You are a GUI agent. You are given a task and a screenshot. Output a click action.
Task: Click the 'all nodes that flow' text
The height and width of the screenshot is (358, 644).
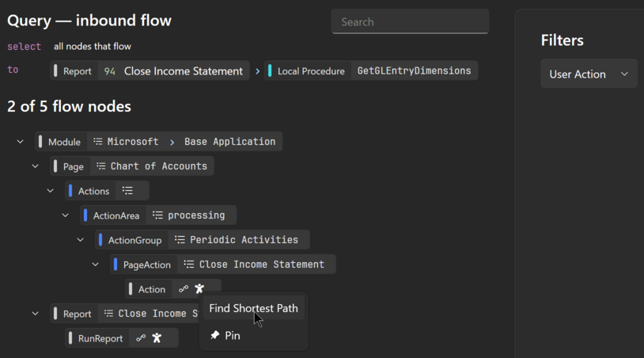point(93,47)
